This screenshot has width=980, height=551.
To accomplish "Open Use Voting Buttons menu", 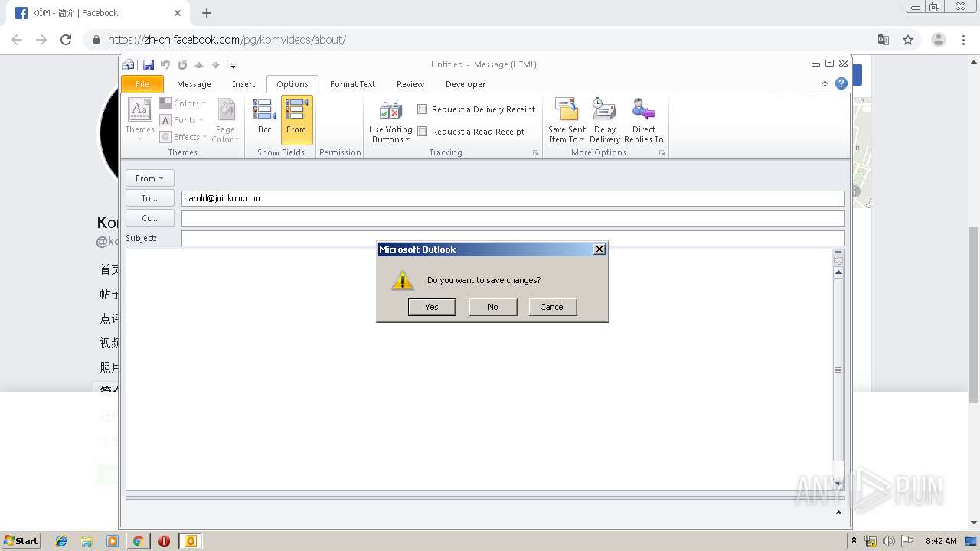I will tap(390, 120).
